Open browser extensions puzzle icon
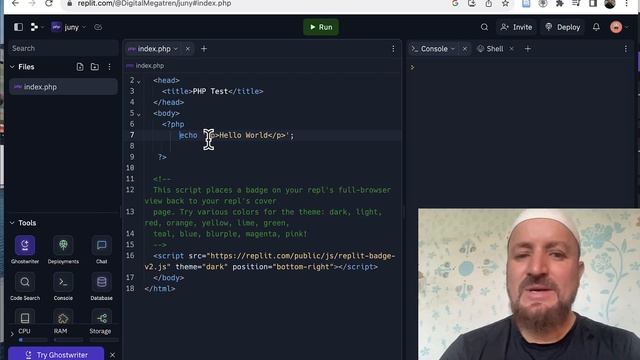 coord(560,3)
